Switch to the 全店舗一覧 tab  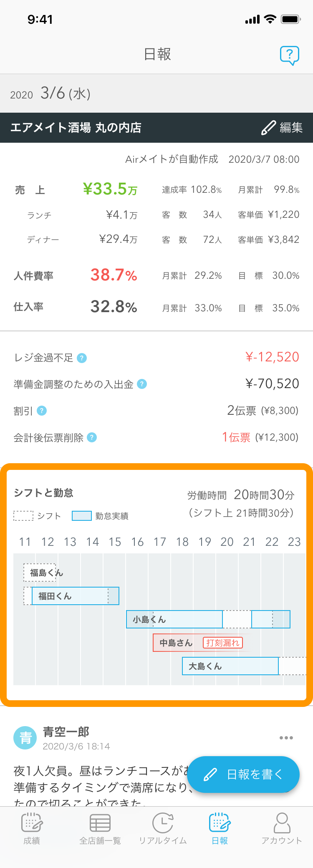[x=100, y=829]
